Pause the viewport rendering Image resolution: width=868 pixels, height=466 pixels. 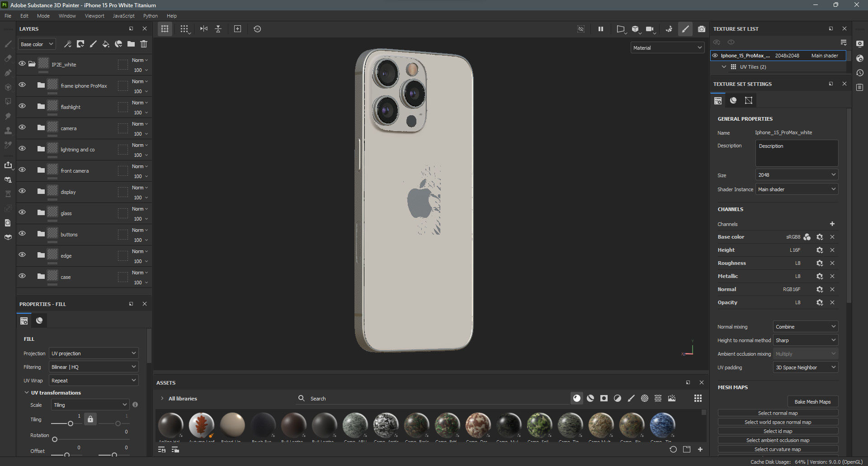(601, 29)
